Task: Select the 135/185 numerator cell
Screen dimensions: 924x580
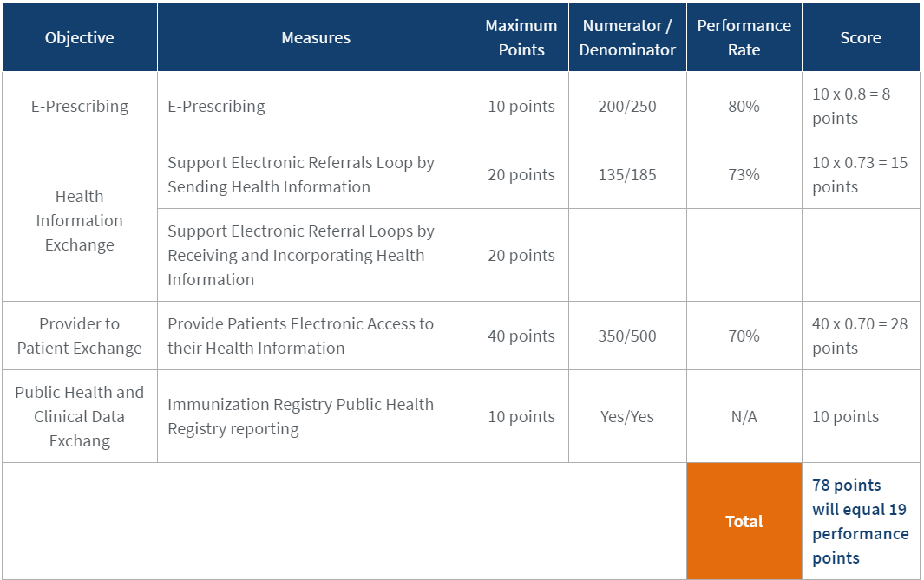Action: pyautogui.click(x=627, y=174)
